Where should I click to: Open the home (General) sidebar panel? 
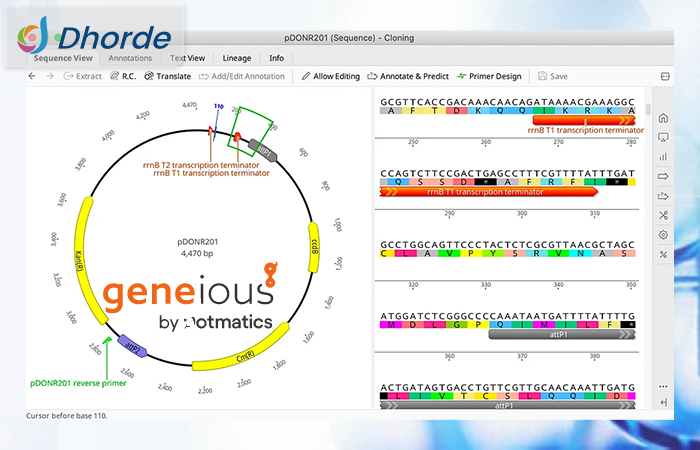pyautogui.click(x=663, y=118)
